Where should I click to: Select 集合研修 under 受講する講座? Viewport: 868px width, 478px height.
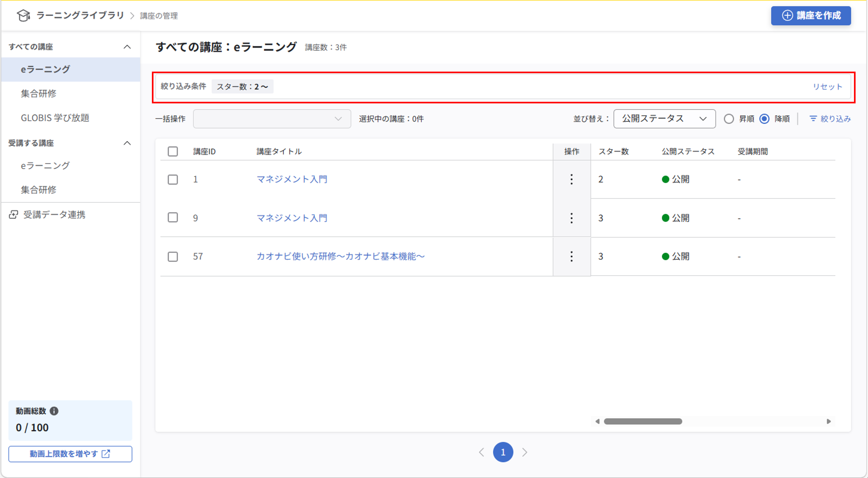click(x=70, y=190)
